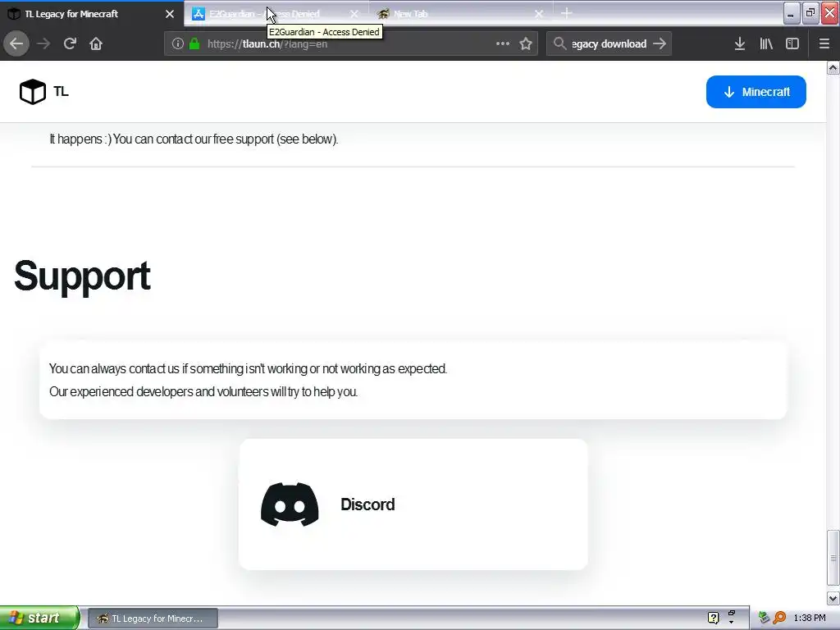The height and width of the screenshot is (630, 840).
Task: Click the Discord logo icon
Action: [x=290, y=504]
